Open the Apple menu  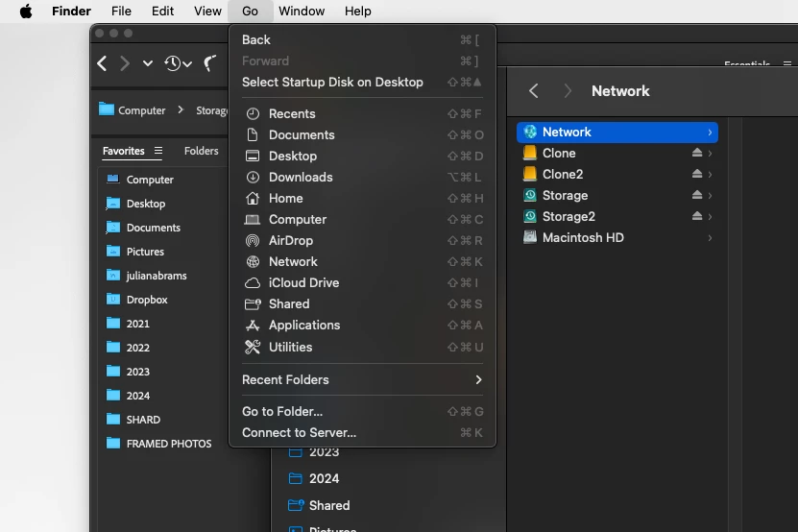[26, 12]
